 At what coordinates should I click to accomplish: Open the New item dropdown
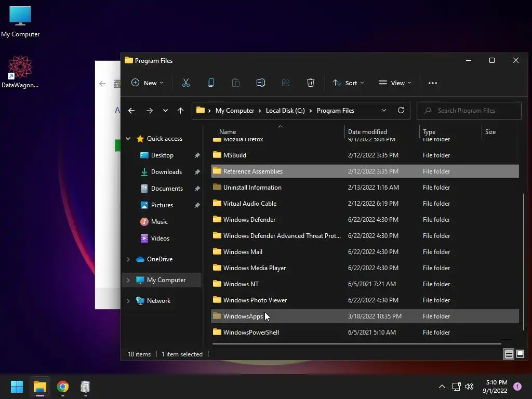(x=148, y=83)
